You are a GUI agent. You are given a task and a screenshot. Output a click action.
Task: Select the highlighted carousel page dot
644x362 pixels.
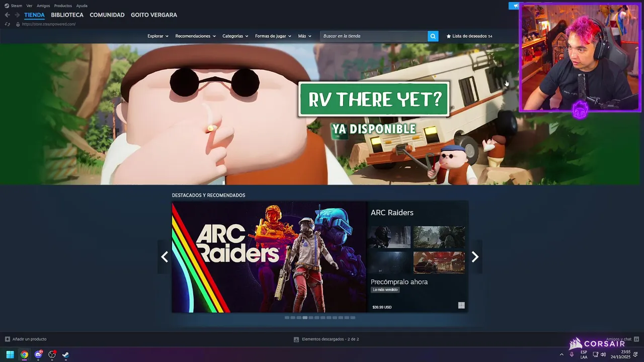click(305, 318)
